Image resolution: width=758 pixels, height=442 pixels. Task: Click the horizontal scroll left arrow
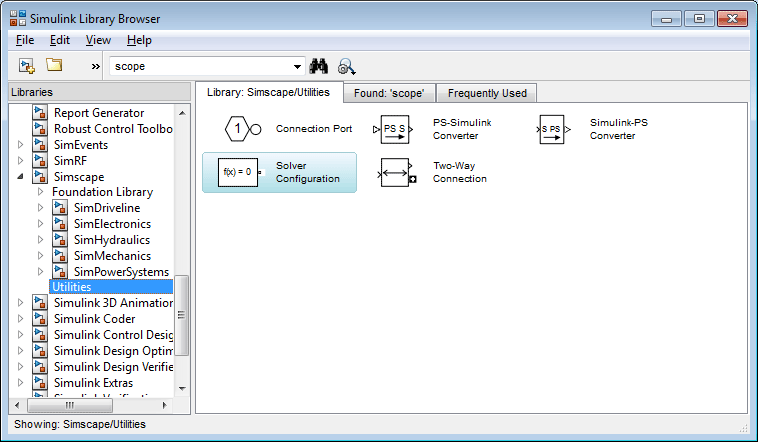click(x=17, y=405)
